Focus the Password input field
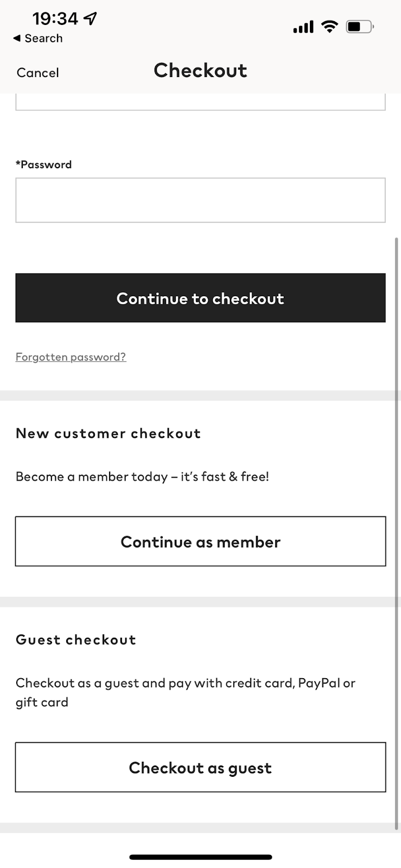 pos(200,200)
